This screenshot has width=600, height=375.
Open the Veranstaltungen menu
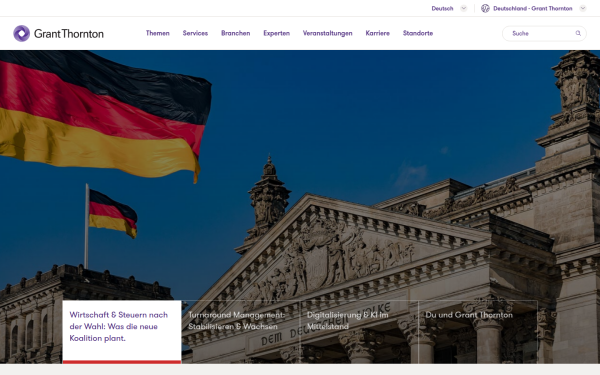(x=328, y=33)
